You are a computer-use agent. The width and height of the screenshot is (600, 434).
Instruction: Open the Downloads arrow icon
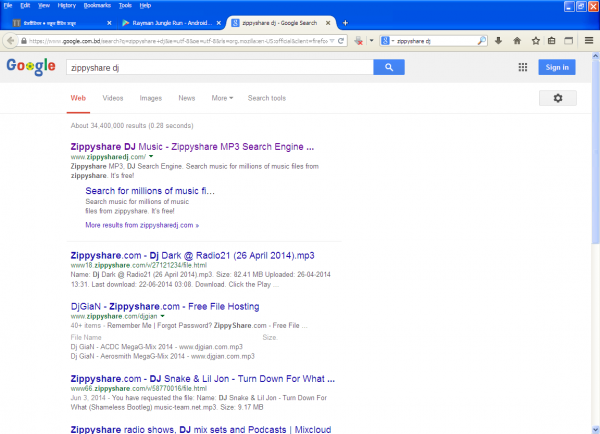(x=498, y=41)
